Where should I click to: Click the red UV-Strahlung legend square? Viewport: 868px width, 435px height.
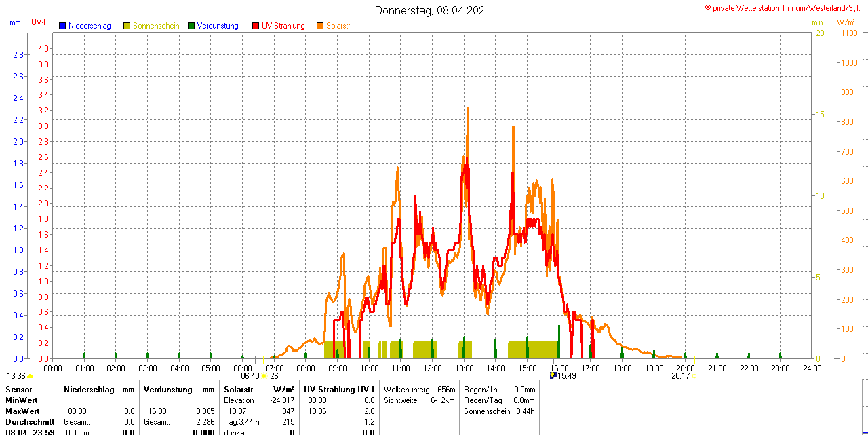(256, 26)
